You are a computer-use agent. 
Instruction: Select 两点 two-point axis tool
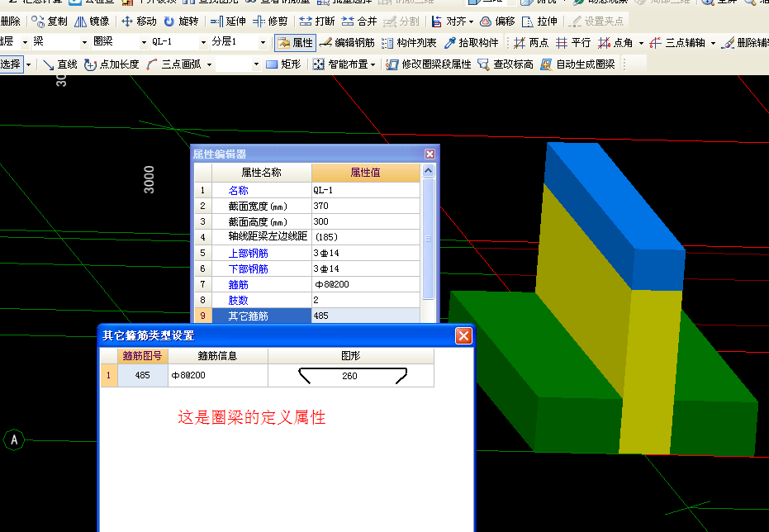(x=531, y=43)
